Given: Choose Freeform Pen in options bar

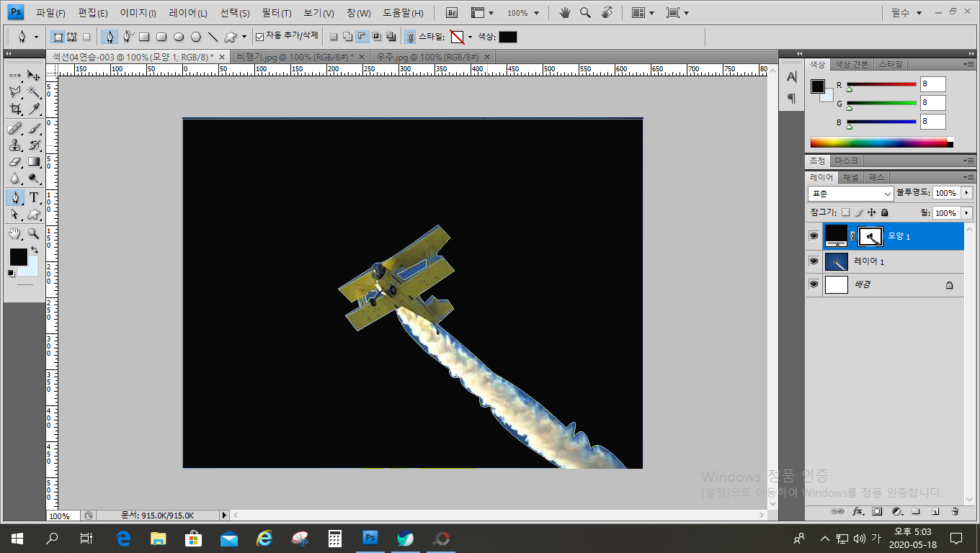Looking at the screenshot, I should pyautogui.click(x=128, y=36).
